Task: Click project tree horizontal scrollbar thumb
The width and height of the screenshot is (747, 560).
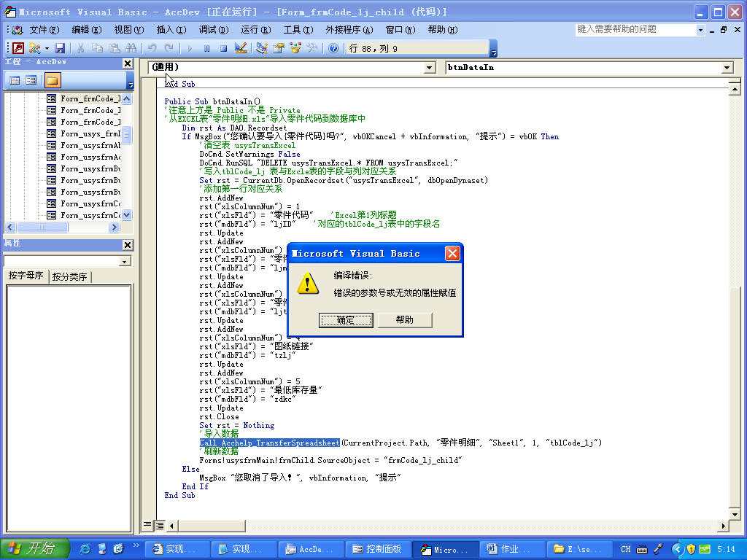Action: (x=42, y=227)
